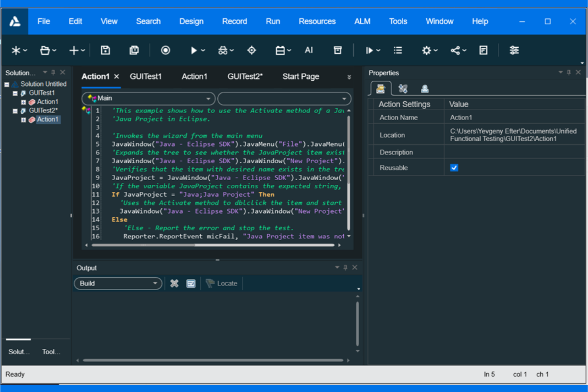Screen dimensions: 588x392
Task: Click the calendar layout toolbar icon
Action: point(280,50)
